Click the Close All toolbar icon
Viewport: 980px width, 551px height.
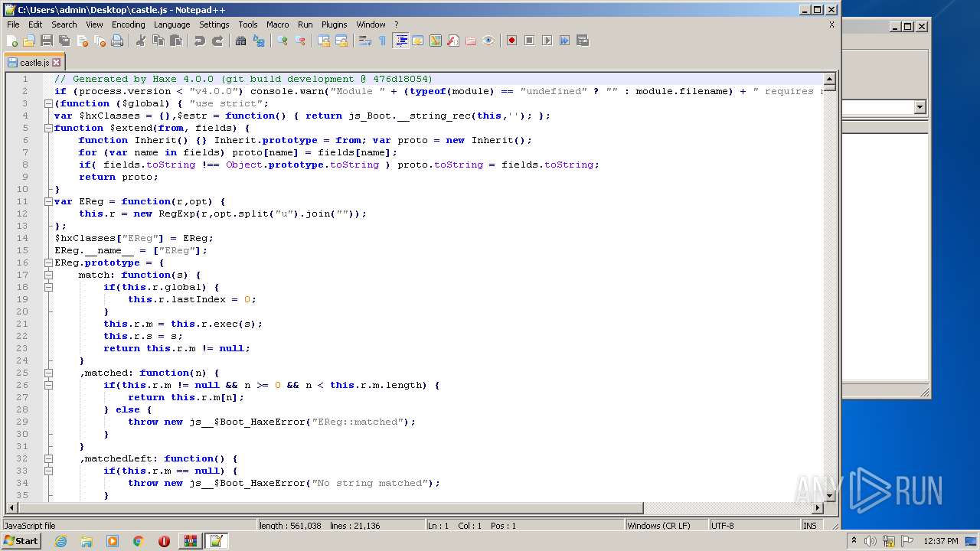(100, 41)
